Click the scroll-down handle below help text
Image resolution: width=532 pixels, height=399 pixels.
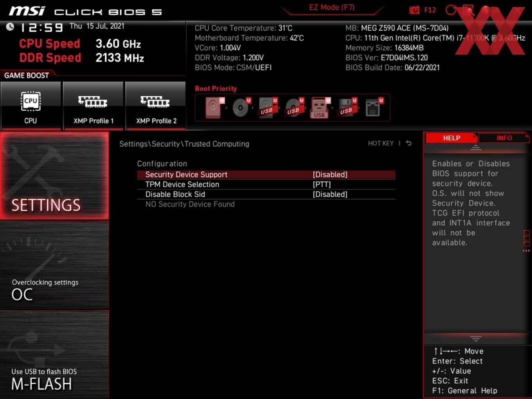pyautogui.click(x=476, y=338)
